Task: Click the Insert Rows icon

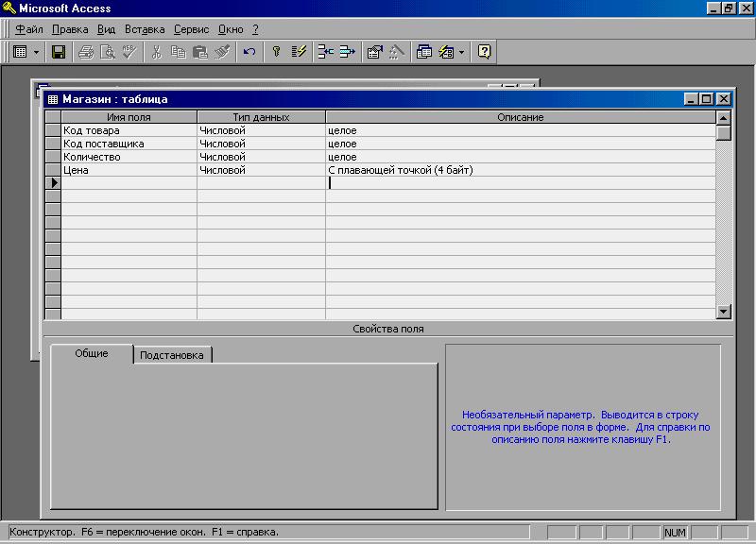Action: click(325, 52)
